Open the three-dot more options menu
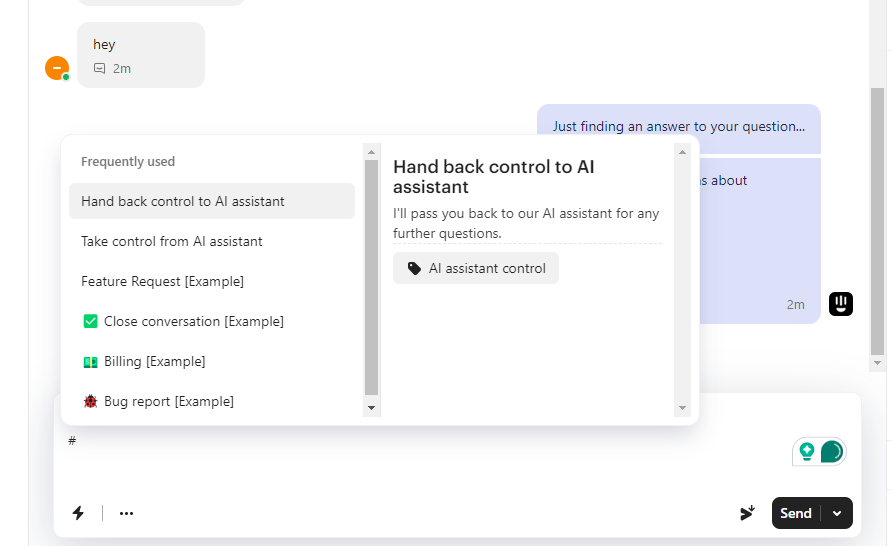Viewport: 892px width, 546px height. (x=126, y=513)
